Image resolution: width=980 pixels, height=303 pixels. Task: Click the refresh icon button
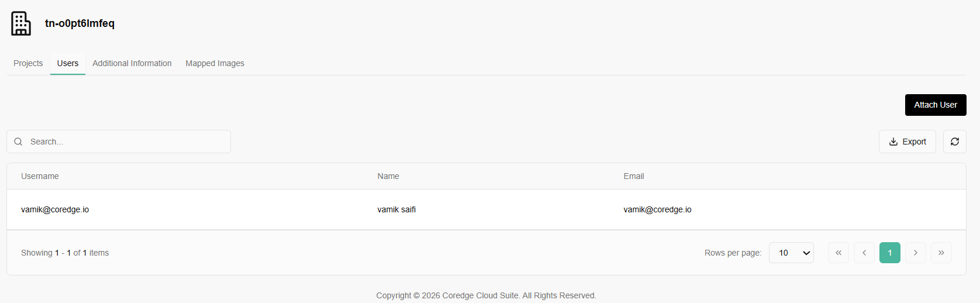point(954,142)
